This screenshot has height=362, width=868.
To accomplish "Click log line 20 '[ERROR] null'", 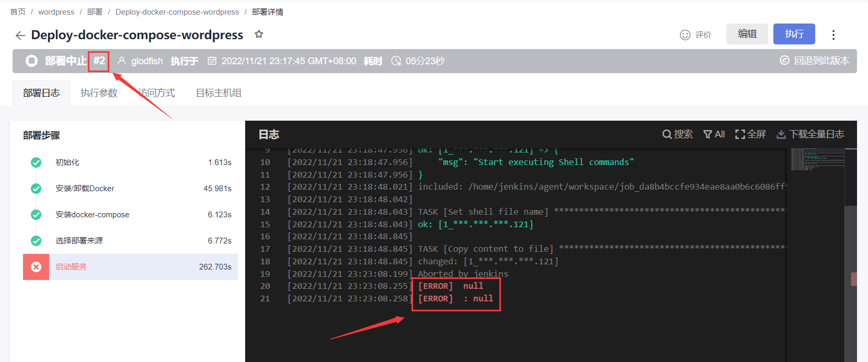I will (x=451, y=286).
